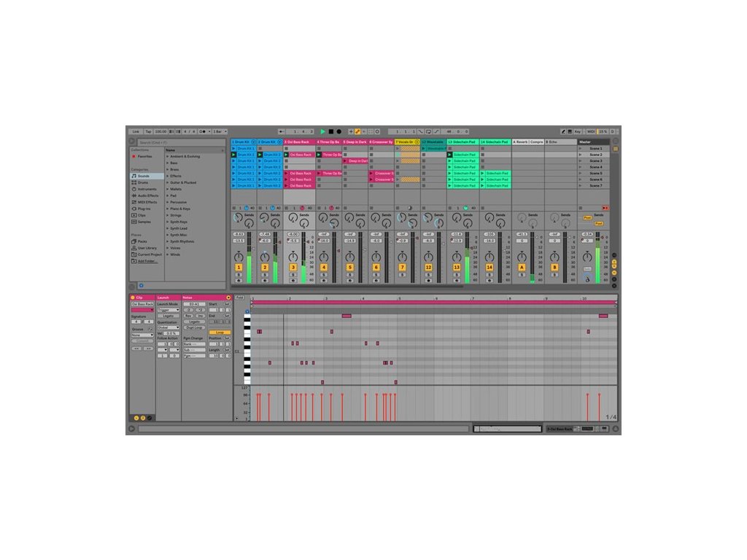Screen dimensions: 747x560
Task: Toggle track 7 activator button
Action: coord(402,268)
